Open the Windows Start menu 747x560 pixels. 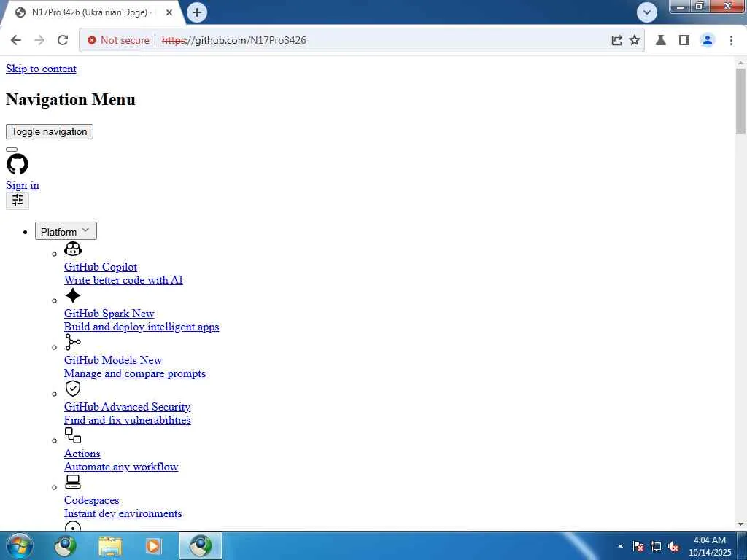20,545
